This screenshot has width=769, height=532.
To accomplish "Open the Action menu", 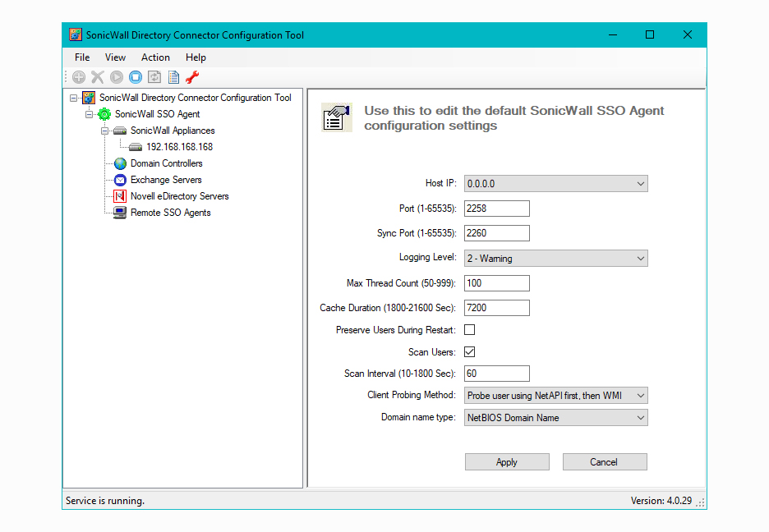I will coord(155,57).
